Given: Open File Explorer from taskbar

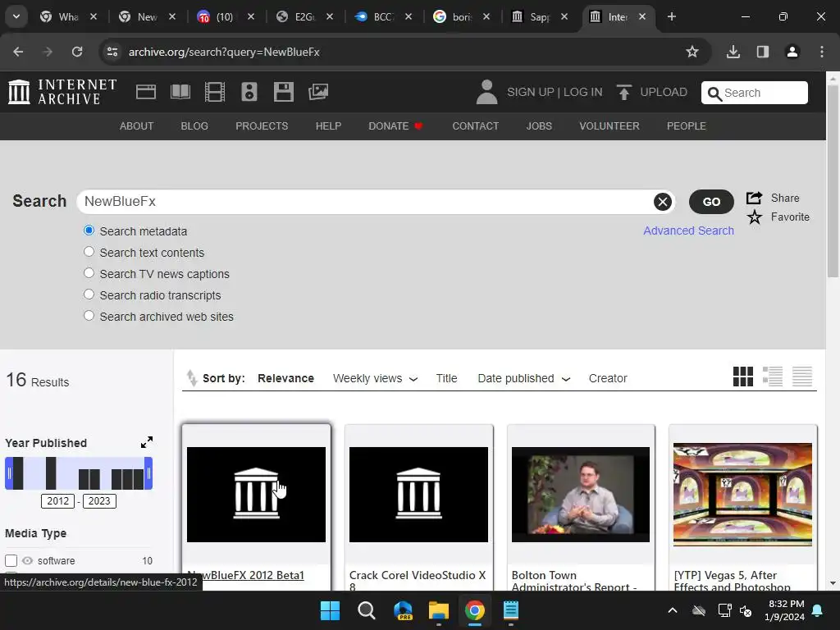Looking at the screenshot, I should [439, 610].
